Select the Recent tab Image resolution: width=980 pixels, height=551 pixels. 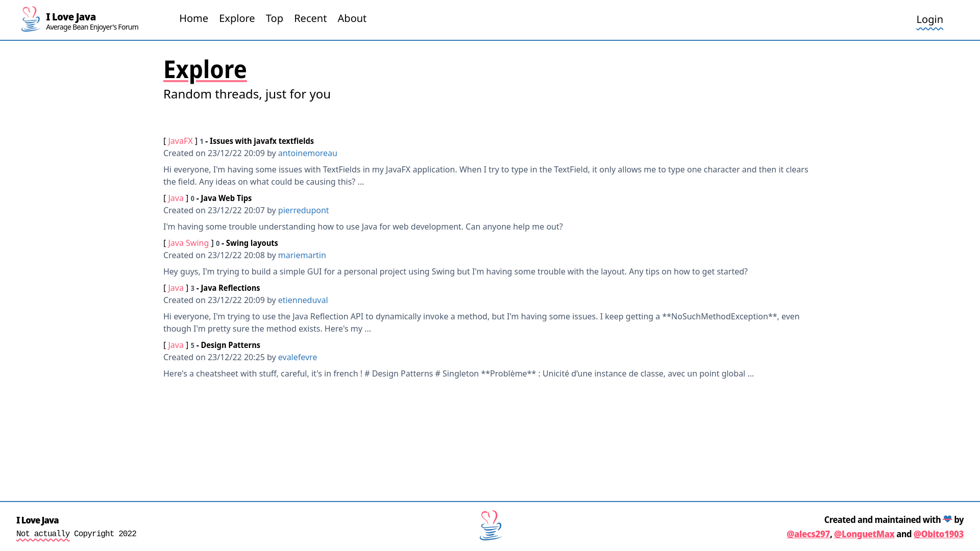coord(310,18)
